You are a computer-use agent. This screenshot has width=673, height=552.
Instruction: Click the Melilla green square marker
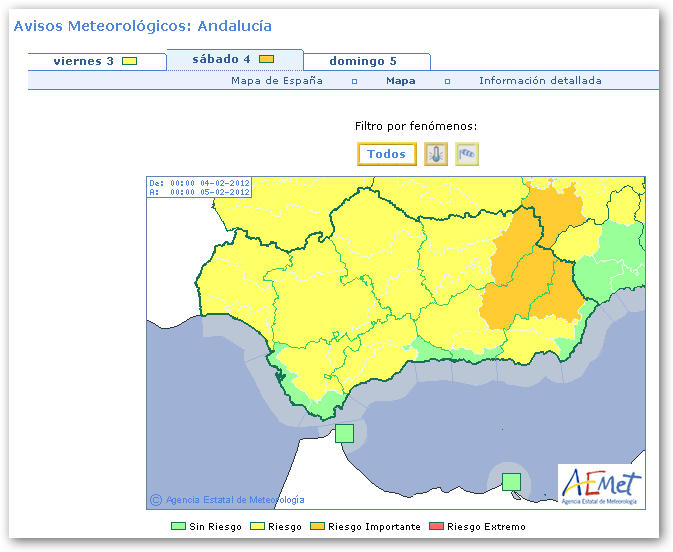coord(511,481)
